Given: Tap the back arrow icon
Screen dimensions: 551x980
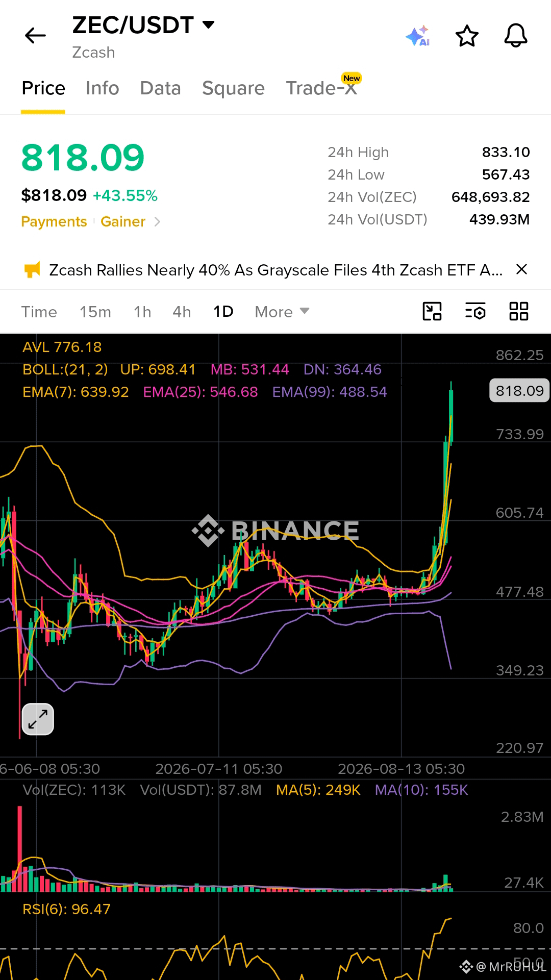Looking at the screenshot, I should pos(35,36).
